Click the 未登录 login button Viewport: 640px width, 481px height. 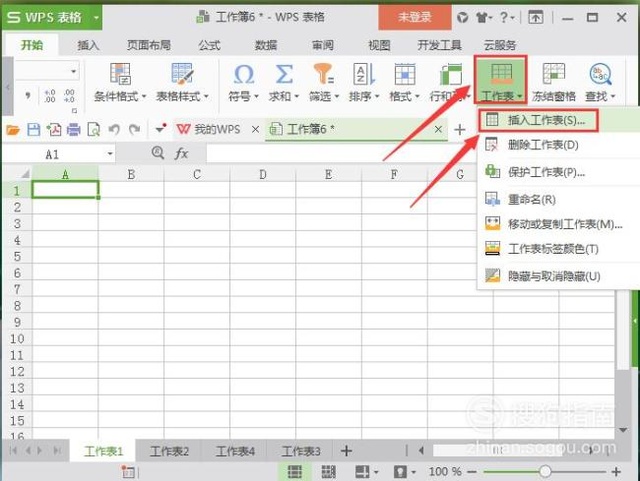coord(415,18)
